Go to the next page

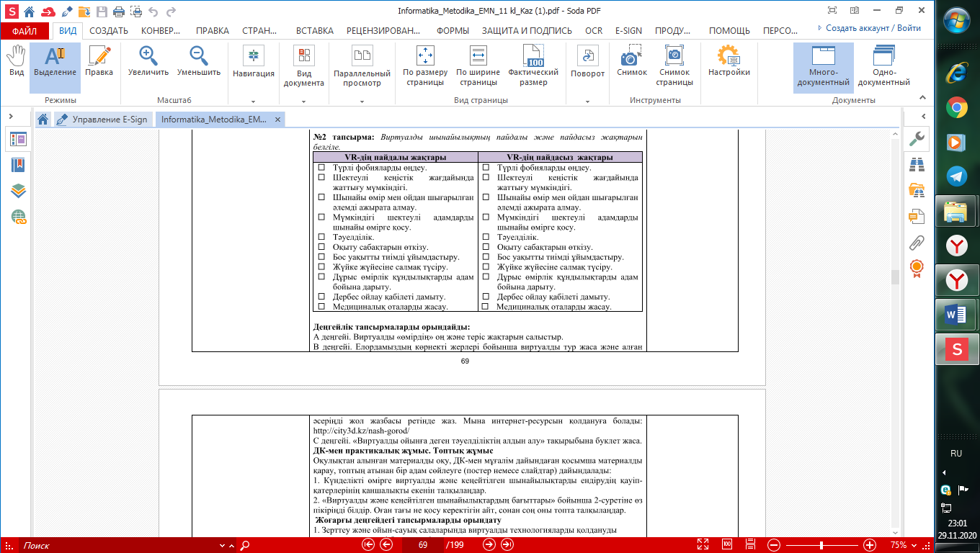click(x=489, y=545)
